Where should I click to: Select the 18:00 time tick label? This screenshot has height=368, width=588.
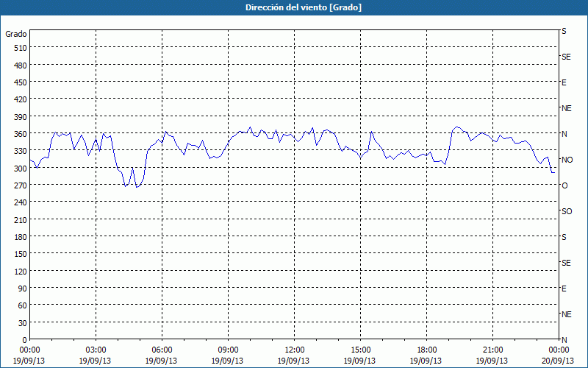(x=426, y=350)
